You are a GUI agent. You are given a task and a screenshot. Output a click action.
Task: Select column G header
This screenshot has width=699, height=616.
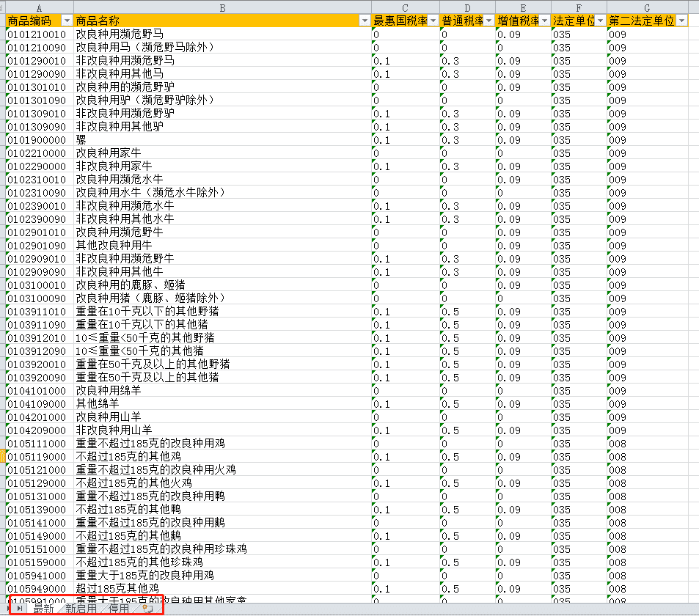(x=647, y=7)
